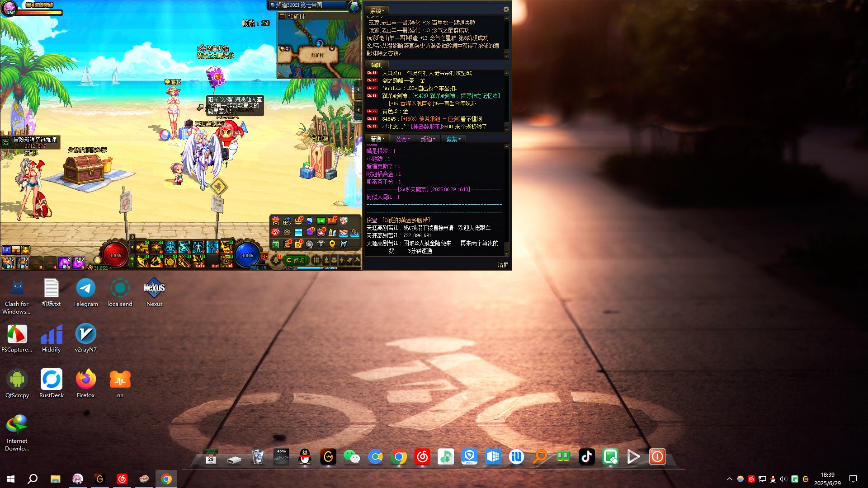Expand the gold amount arrow next to 31,852
Screen dimensions: 868x488
coord(110,267)
